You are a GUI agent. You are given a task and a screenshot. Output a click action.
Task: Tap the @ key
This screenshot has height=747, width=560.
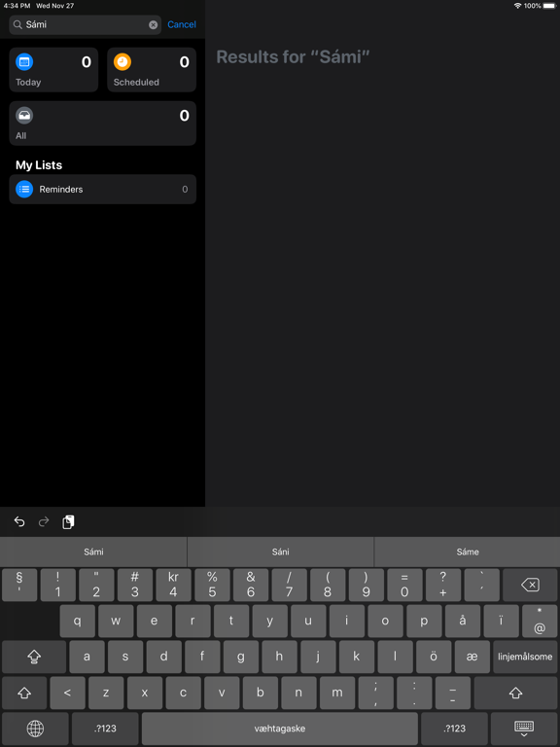[540, 622]
